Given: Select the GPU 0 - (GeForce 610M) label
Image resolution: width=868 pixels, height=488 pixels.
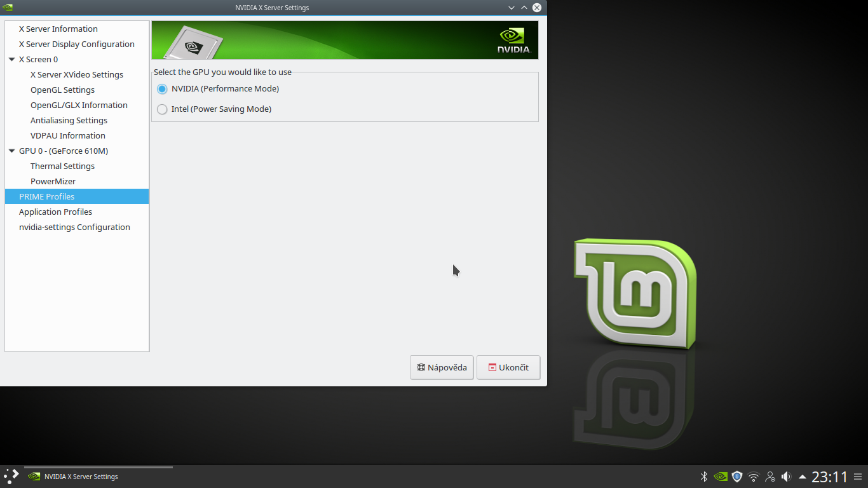Looking at the screenshot, I should pos(64,151).
